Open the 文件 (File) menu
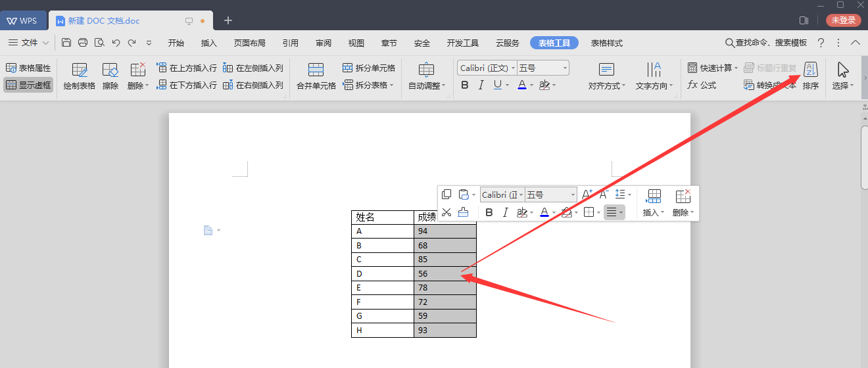 coord(28,43)
